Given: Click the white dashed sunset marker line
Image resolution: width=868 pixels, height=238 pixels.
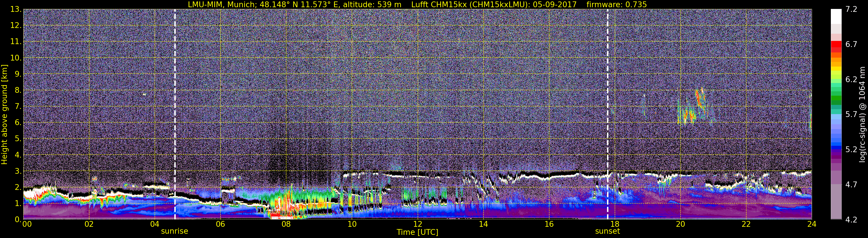Looking at the screenshot, I should (x=608, y=114).
